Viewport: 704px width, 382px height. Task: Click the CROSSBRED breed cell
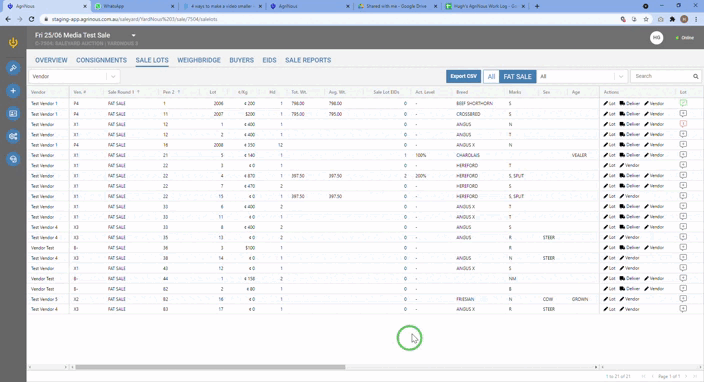468,114
